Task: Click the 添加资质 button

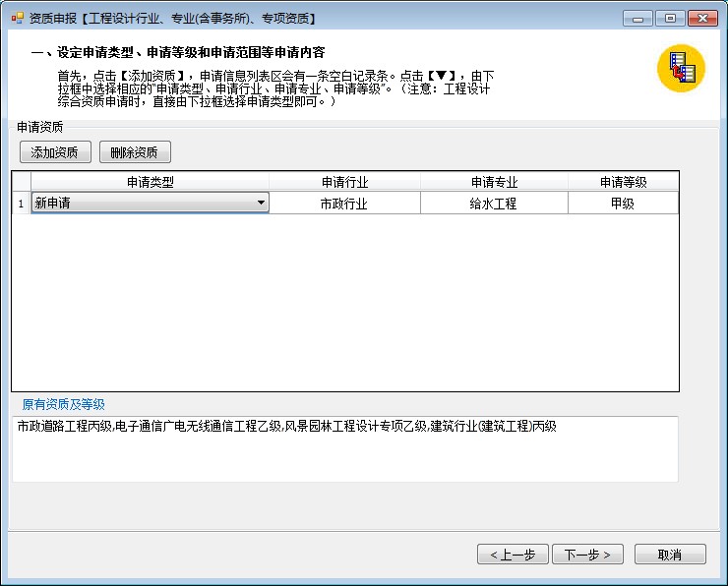Action: coord(55,152)
